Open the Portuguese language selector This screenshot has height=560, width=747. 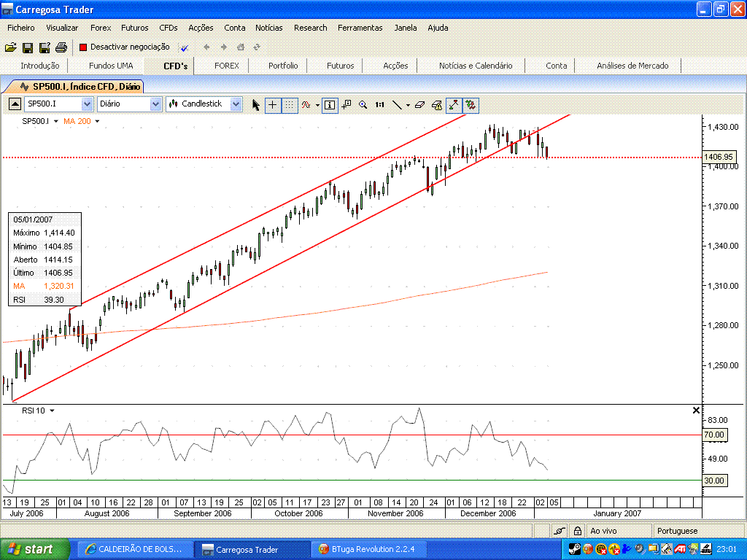[679, 531]
